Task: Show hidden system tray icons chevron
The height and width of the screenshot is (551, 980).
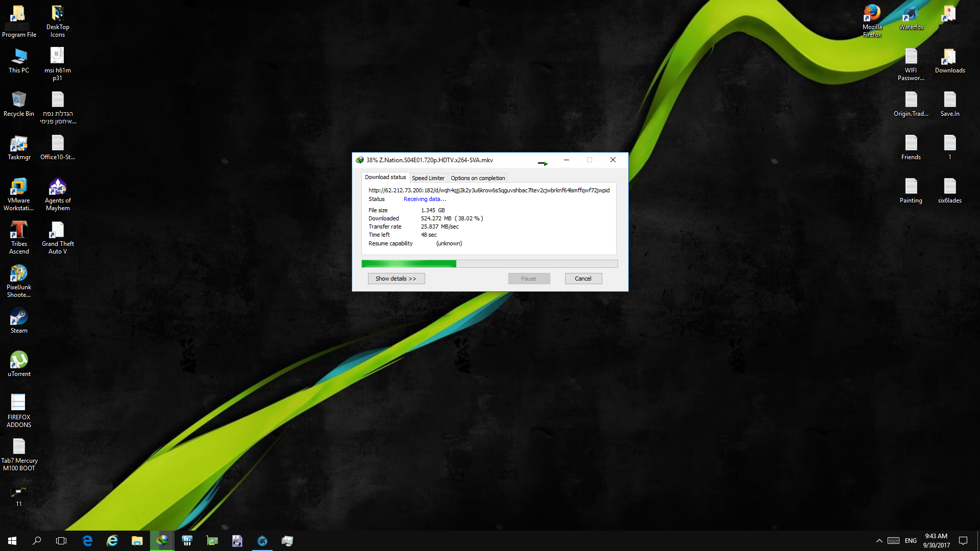Action: click(x=879, y=540)
